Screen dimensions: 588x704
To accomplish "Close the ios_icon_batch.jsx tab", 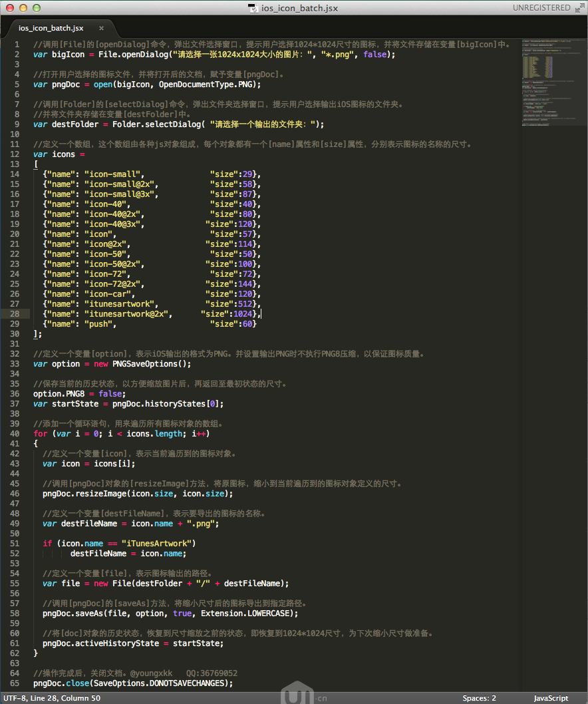I will click(x=102, y=29).
